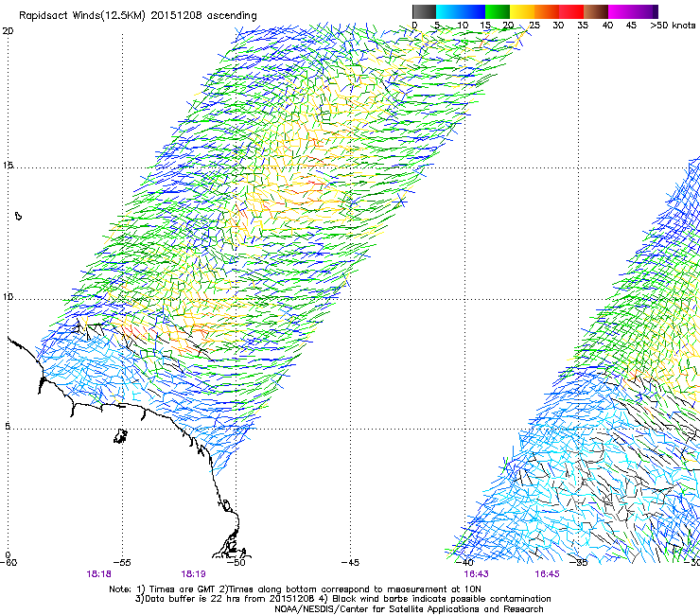Click the yellow 20-25 knots legend swatch

(522, 11)
